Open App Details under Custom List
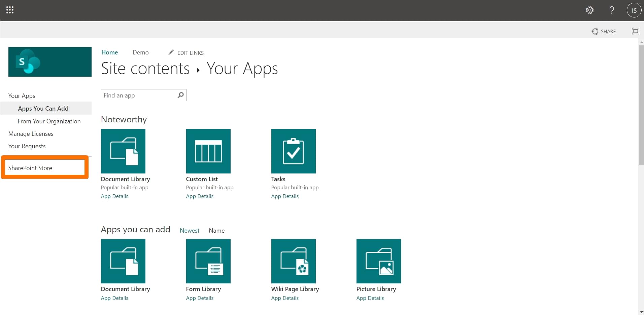Viewport: 644px width, 315px height. click(x=200, y=196)
